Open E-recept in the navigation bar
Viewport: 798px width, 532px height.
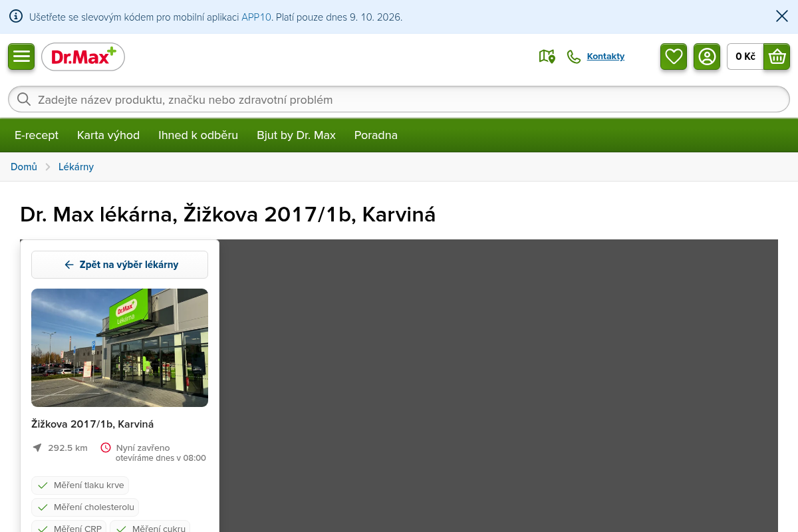37,135
